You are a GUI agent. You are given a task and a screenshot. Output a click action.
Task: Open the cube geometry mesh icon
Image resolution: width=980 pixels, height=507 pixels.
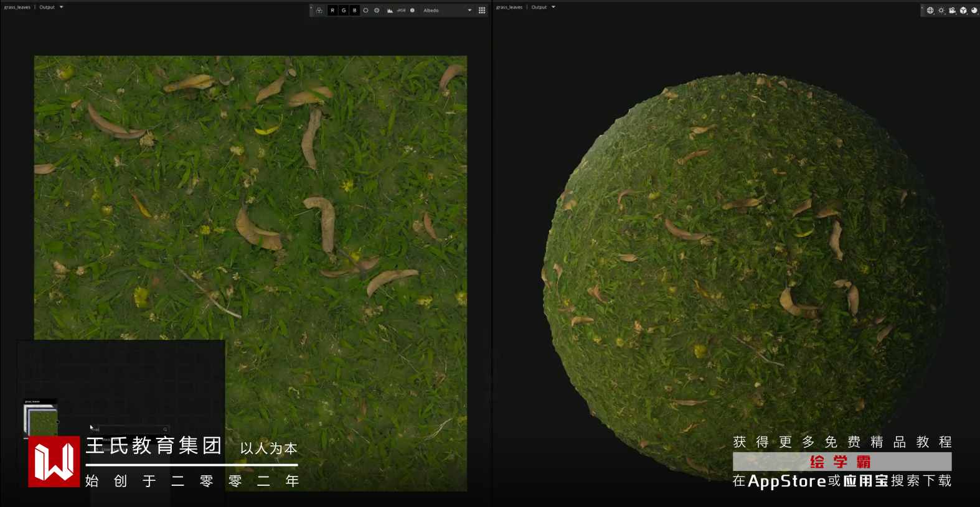(963, 11)
